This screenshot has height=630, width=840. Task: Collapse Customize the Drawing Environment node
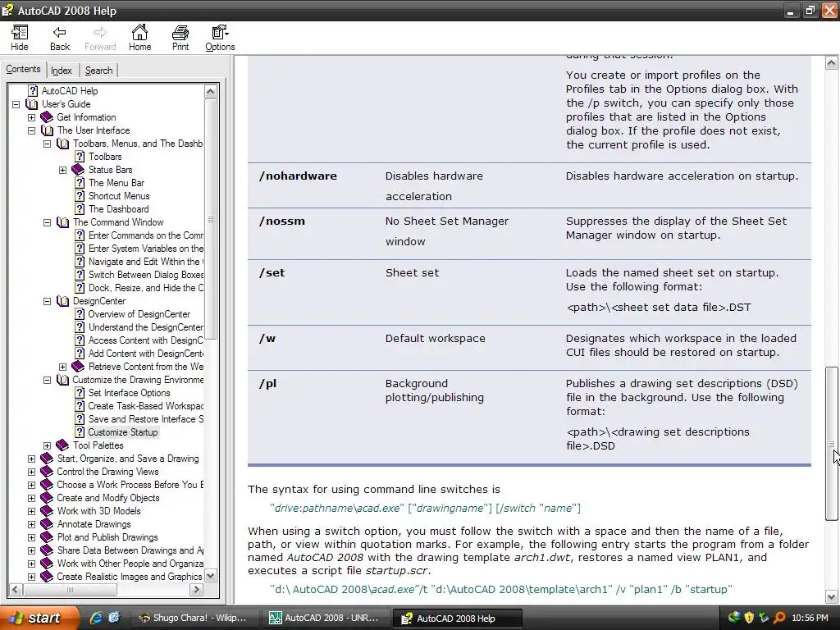pyautogui.click(x=47, y=381)
